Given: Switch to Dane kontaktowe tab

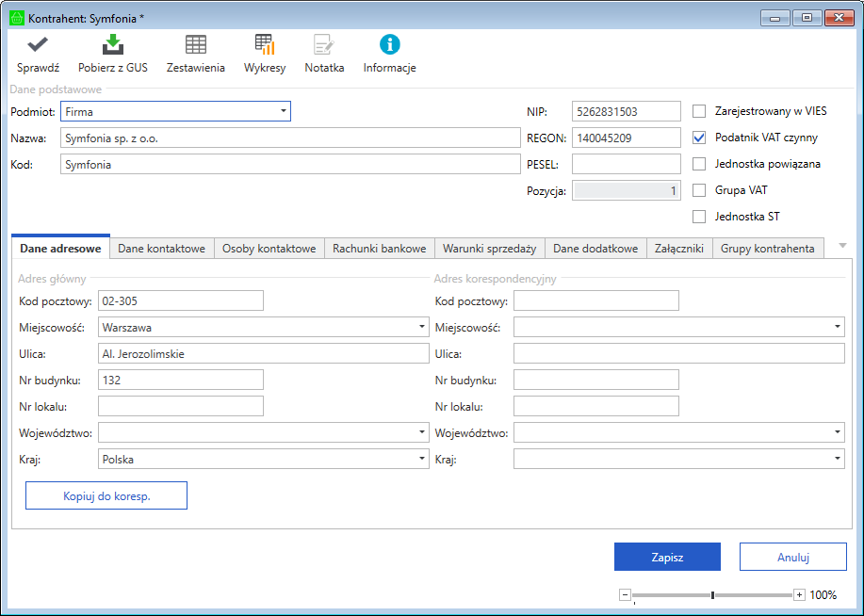Looking at the screenshot, I should 161,249.
